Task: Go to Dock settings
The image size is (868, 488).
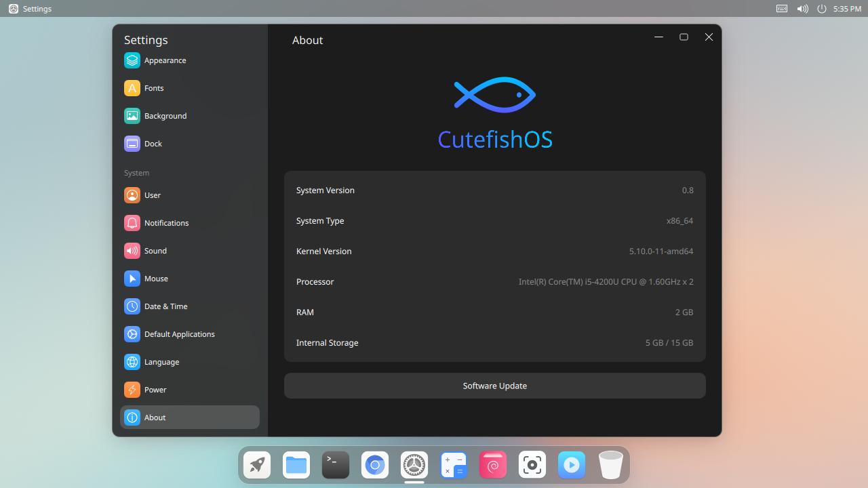Action: (x=190, y=144)
